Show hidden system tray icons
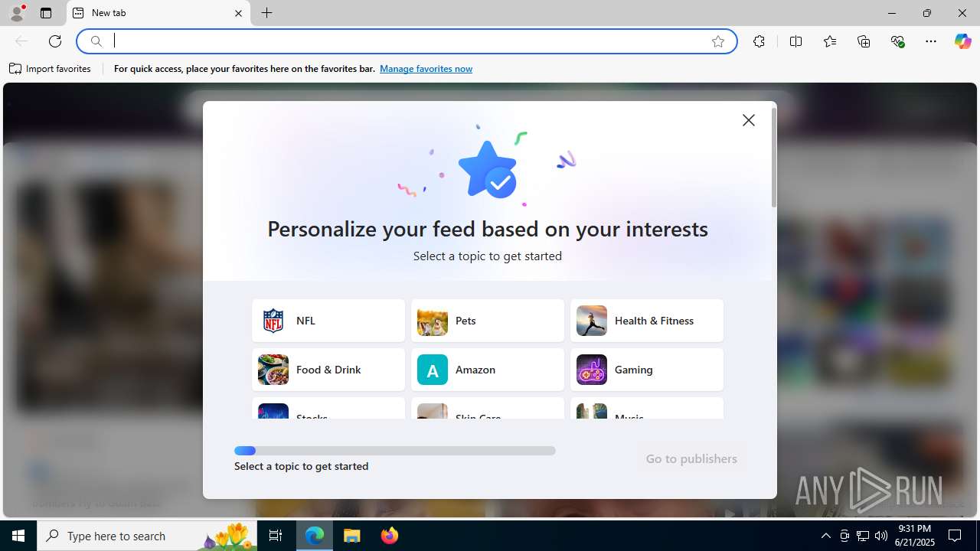 [825, 536]
